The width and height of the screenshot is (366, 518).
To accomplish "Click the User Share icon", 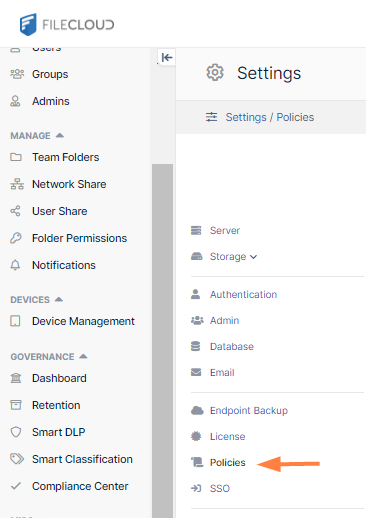I will 15,211.
